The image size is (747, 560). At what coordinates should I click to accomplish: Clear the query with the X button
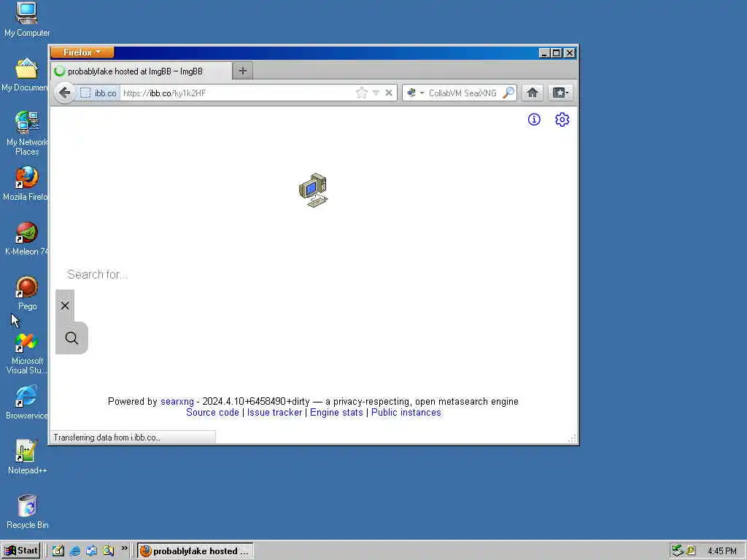click(65, 306)
